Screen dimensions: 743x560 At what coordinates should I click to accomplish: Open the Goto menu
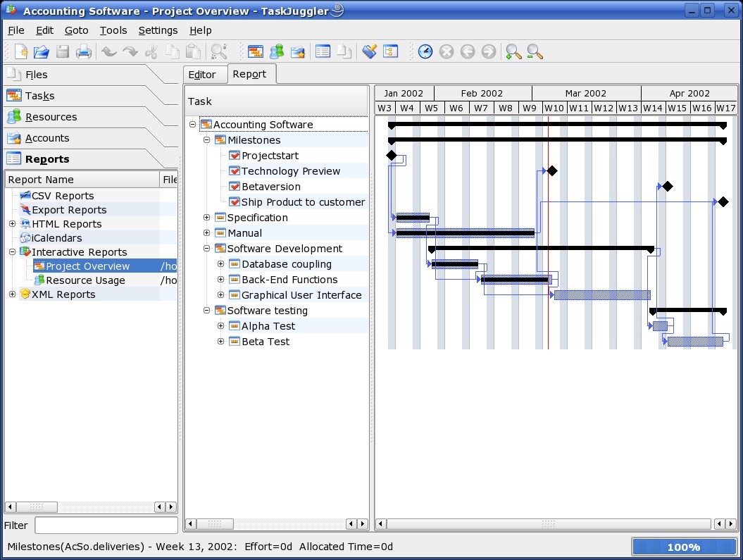tap(76, 30)
